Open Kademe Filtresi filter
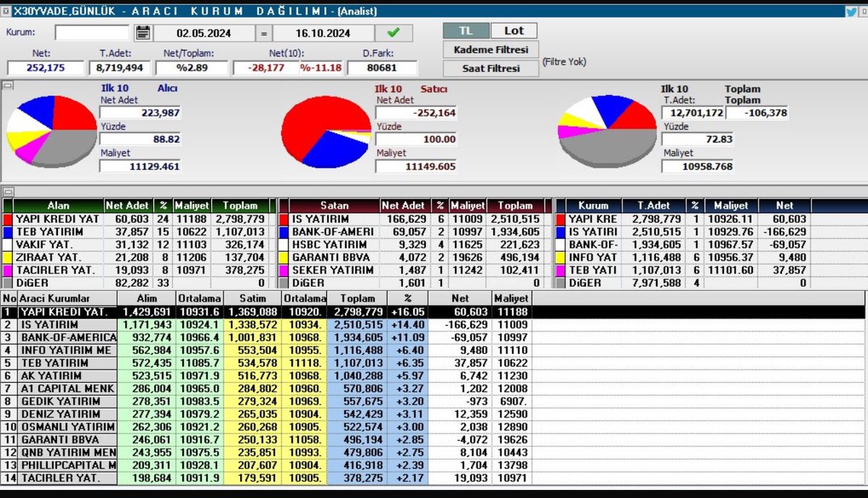This screenshot has width=868, height=498. point(491,50)
